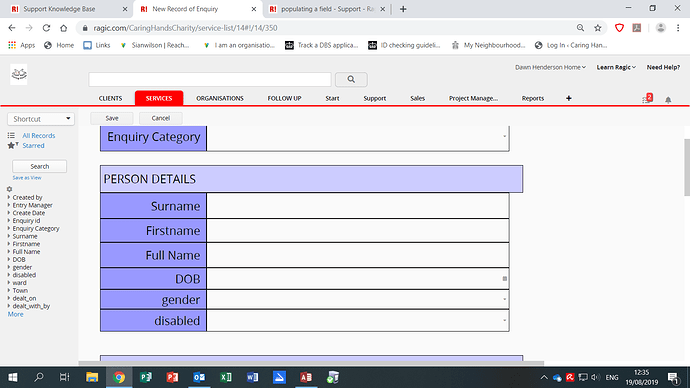This screenshot has height=388, width=690.
Task: Click the sidebar Search button
Action: [x=40, y=166]
